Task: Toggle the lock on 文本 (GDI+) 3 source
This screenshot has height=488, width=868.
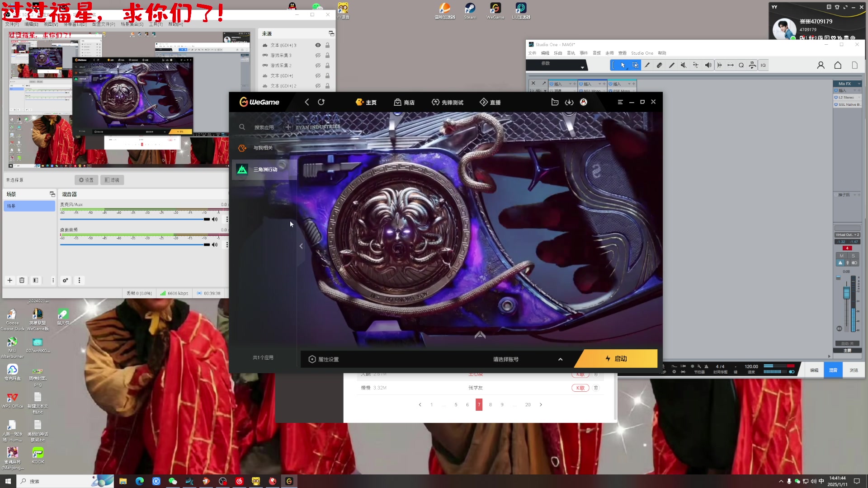Action: click(327, 45)
